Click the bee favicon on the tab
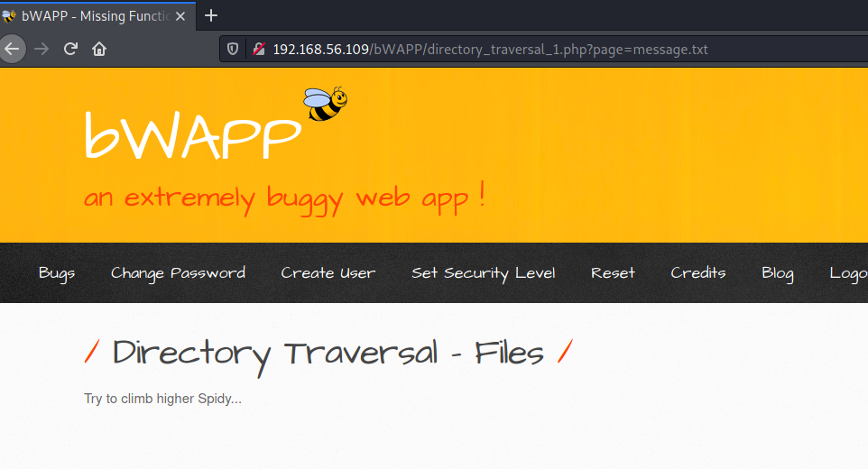Screen dimensions: 868x469 [x=9, y=16]
